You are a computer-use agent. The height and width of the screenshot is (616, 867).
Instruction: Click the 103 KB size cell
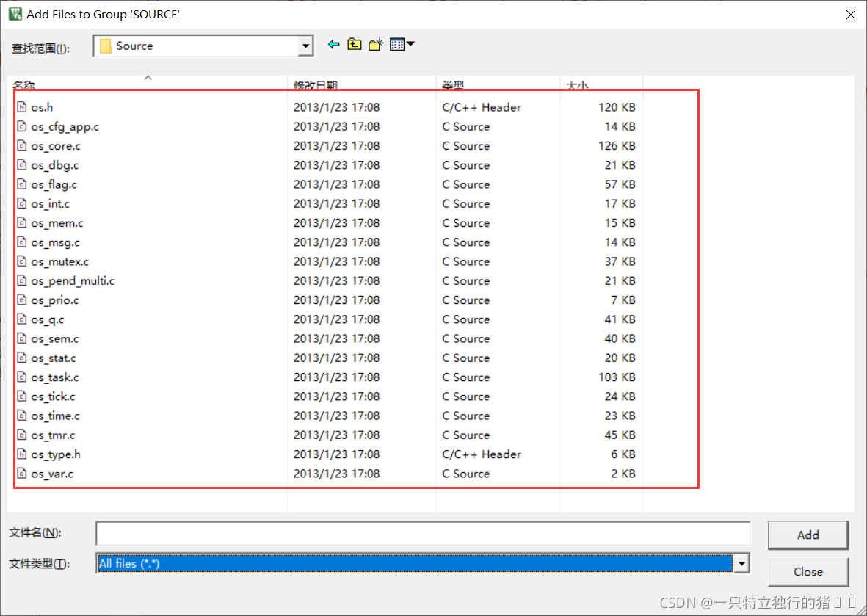(x=617, y=377)
